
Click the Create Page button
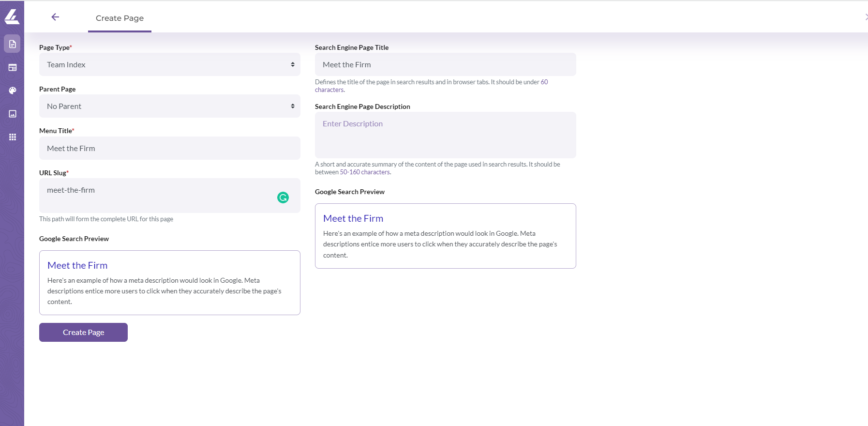[83, 332]
